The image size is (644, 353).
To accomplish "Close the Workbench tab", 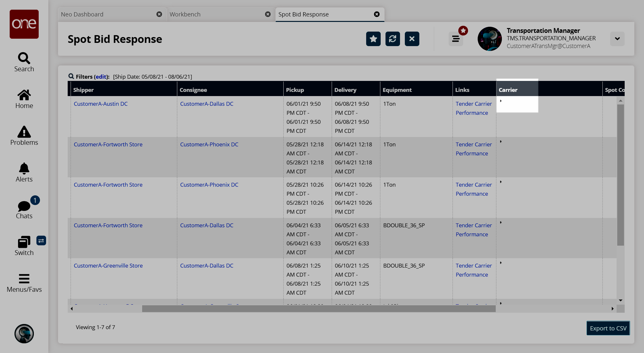I will [x=268, y=15].
